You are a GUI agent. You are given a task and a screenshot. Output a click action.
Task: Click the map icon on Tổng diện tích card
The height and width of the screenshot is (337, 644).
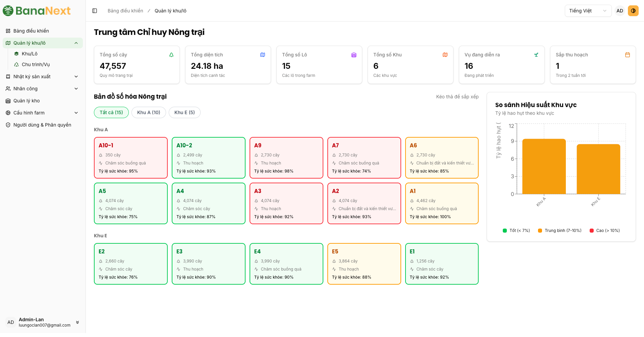coord(263,55)
